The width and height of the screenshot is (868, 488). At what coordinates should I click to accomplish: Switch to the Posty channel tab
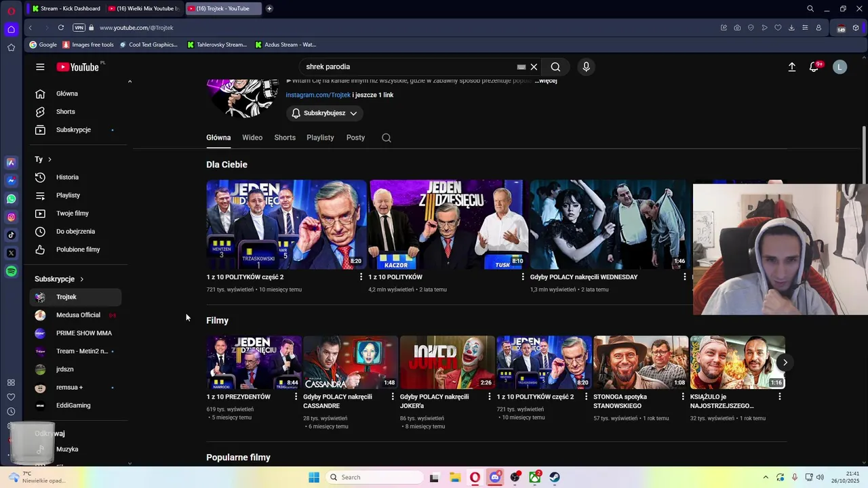[355, 138]
